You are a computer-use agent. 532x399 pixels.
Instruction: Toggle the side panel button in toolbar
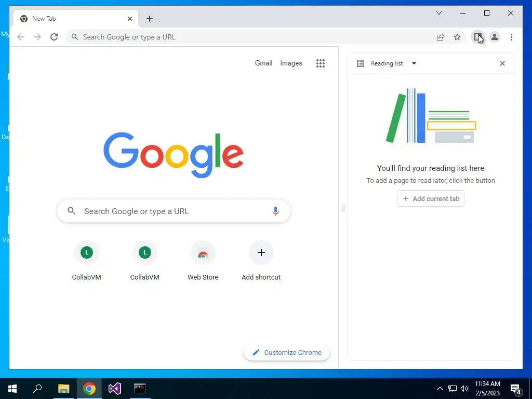click(x=478, y=37)
